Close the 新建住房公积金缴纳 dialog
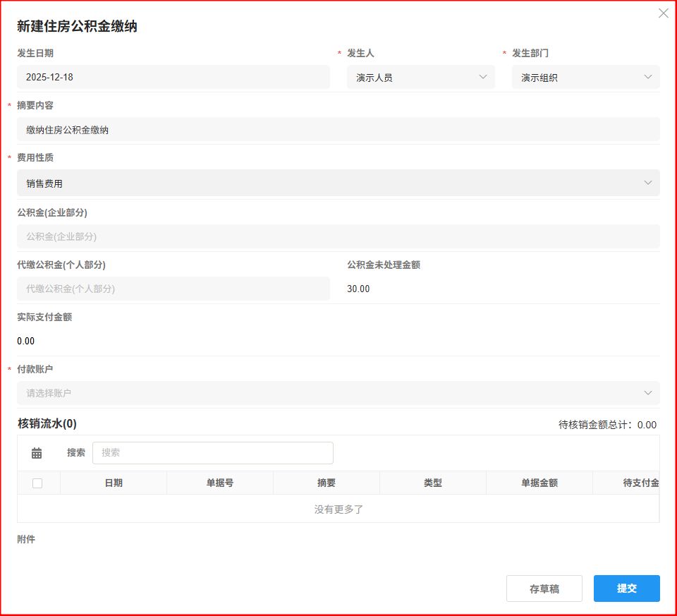Screen dimensions: 677x616 663,13
